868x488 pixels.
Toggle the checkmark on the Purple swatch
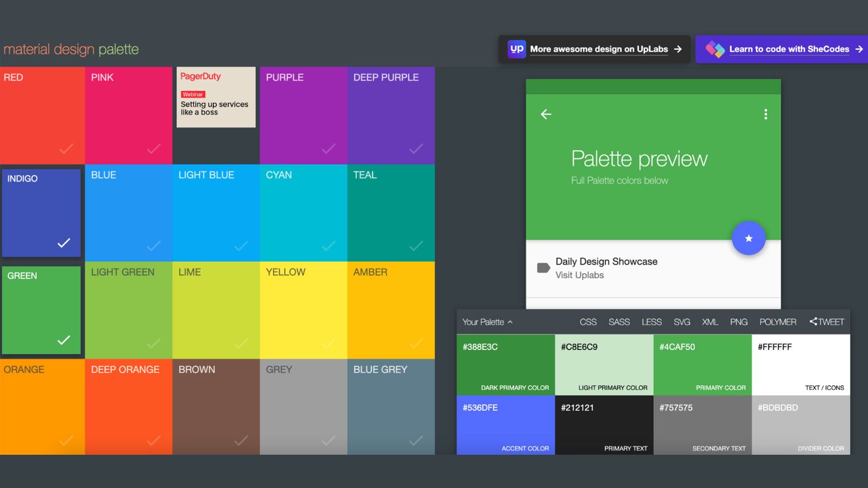click(x=329, y=149)
